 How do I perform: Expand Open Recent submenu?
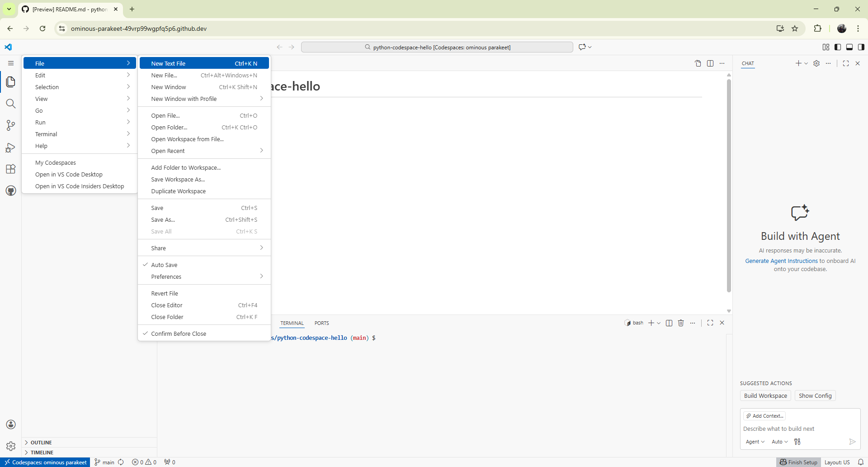tap(204, 151)
